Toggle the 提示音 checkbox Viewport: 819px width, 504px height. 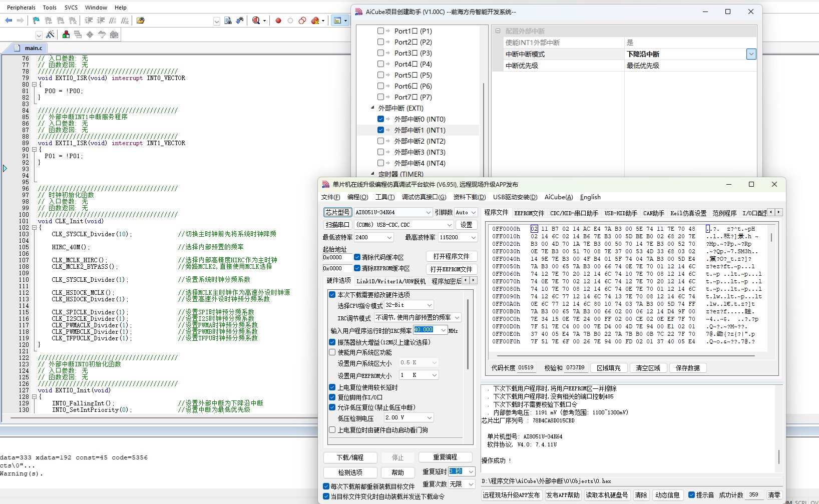coord(692,495)
